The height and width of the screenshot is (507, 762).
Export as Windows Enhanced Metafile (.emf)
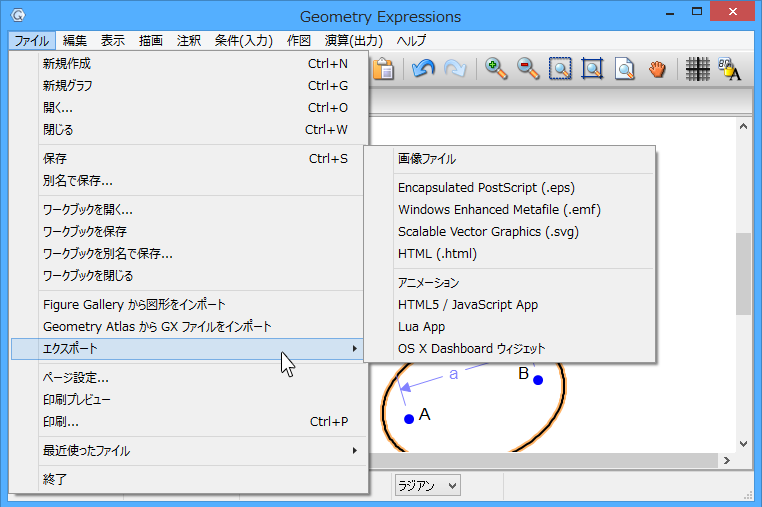click(x=509, y=210)
